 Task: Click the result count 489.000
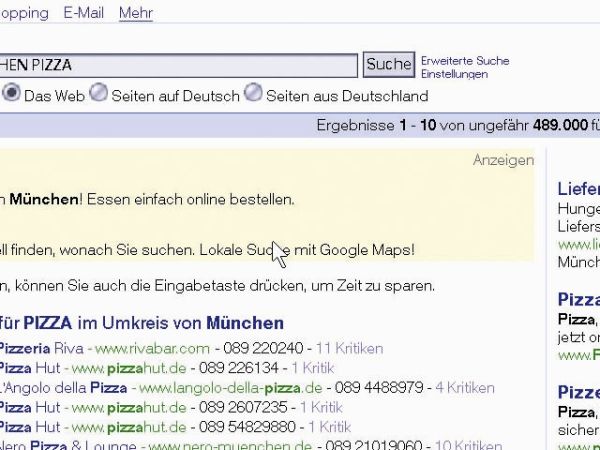pyautogui.click(x=560, y=125)
